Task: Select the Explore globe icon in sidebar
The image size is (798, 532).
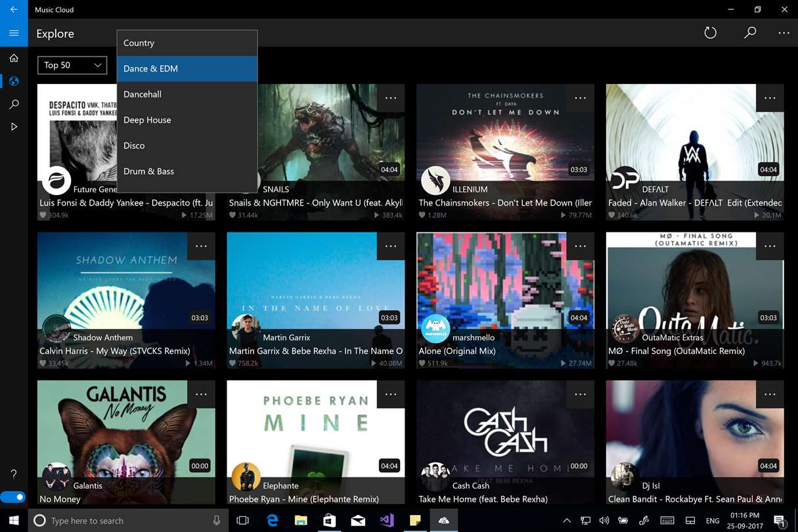Action: point(14,81)
